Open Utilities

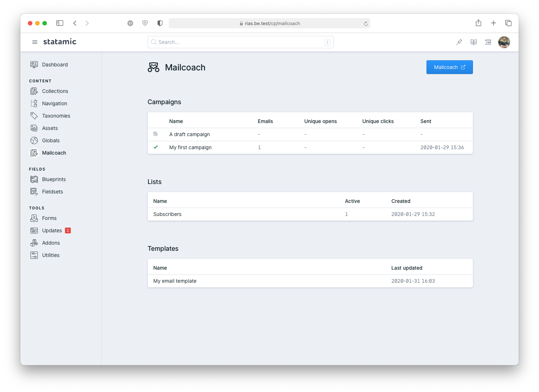(51, 255)
